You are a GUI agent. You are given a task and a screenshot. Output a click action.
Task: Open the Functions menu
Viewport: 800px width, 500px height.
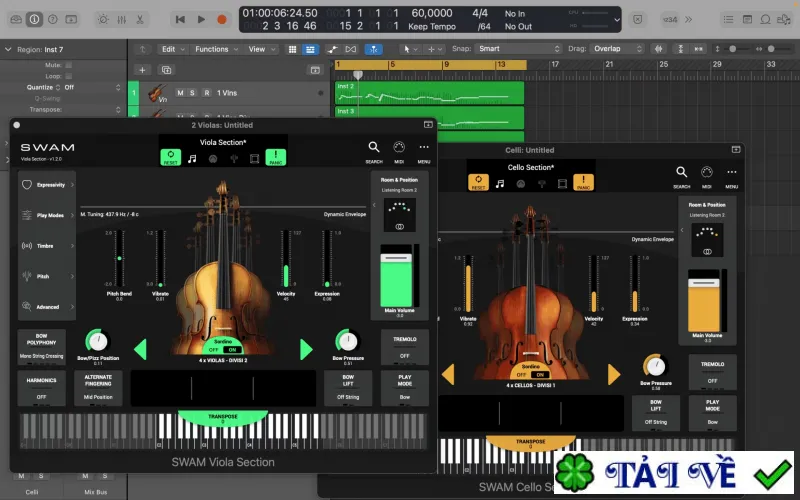click(216, 49)
